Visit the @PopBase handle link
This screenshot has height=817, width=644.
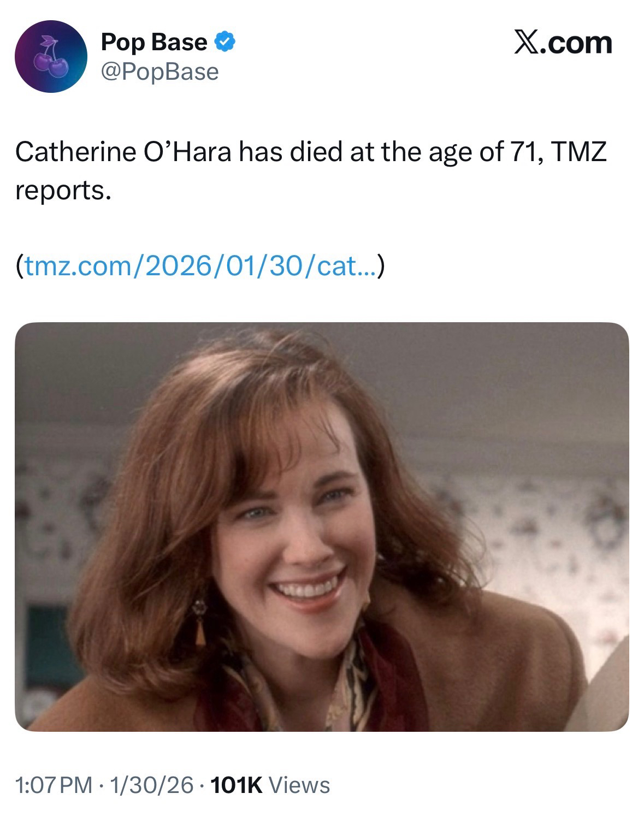pyautogui.click(x=159, y=72)
